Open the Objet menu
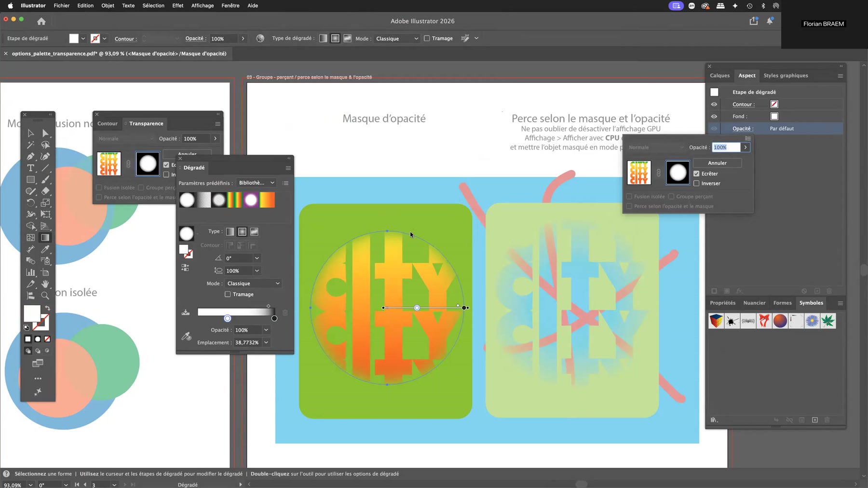Image resolution: width=868 pixels, height=488 pixels. pyautogui.click(x=108, y=6)
